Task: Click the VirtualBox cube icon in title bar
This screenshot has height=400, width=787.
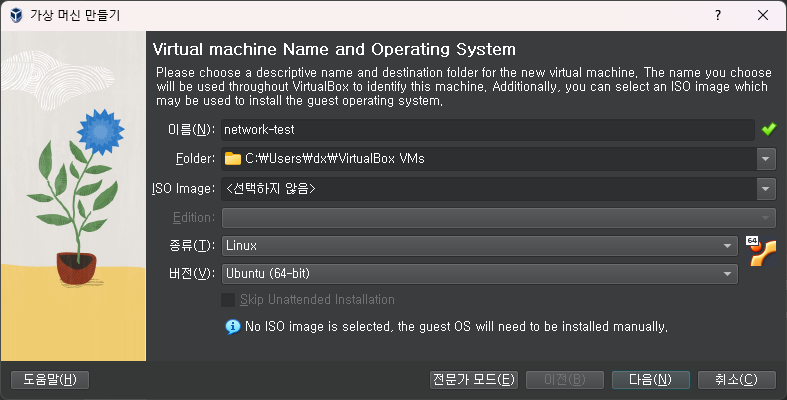Action: pos(17,15)
